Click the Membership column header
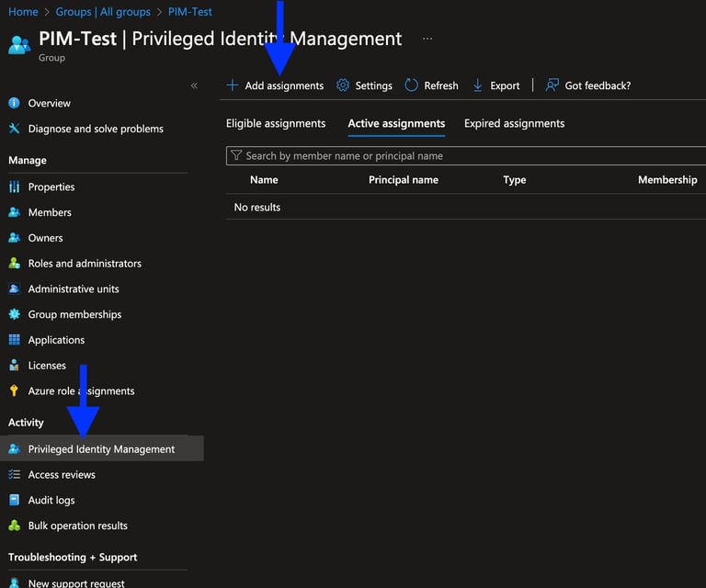 (x=667, y=180)
